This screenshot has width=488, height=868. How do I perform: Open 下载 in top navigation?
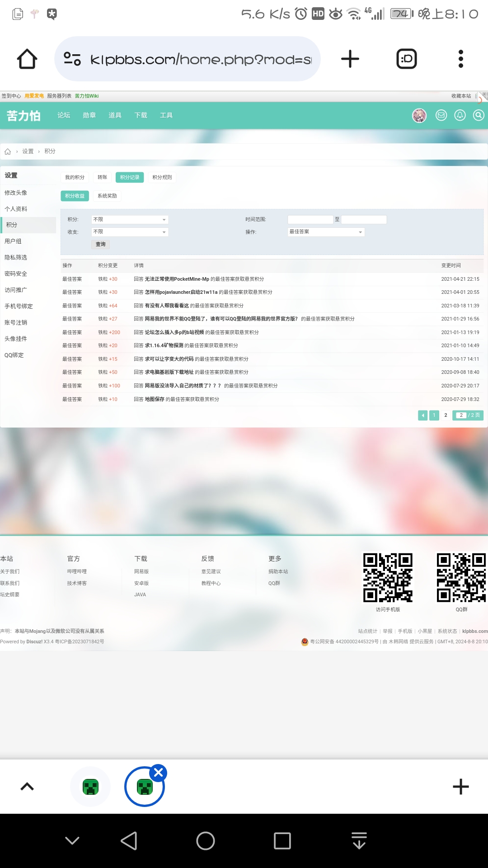141,115
